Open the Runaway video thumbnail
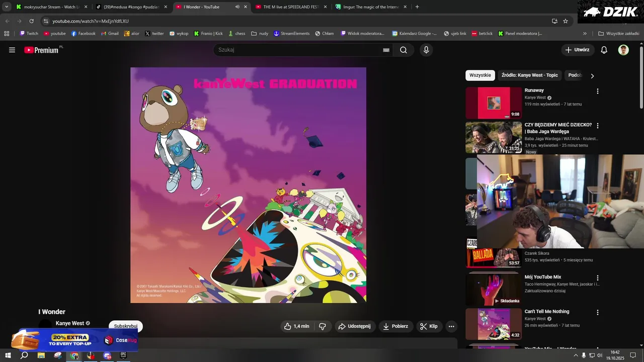This screenshot has height=362, width=644. (494, 103)
